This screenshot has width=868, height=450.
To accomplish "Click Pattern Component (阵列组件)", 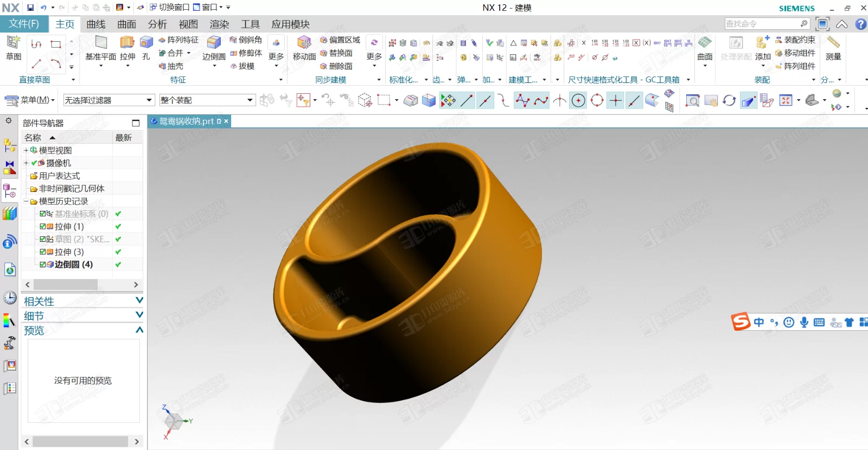I will click(x=795, y=66).
